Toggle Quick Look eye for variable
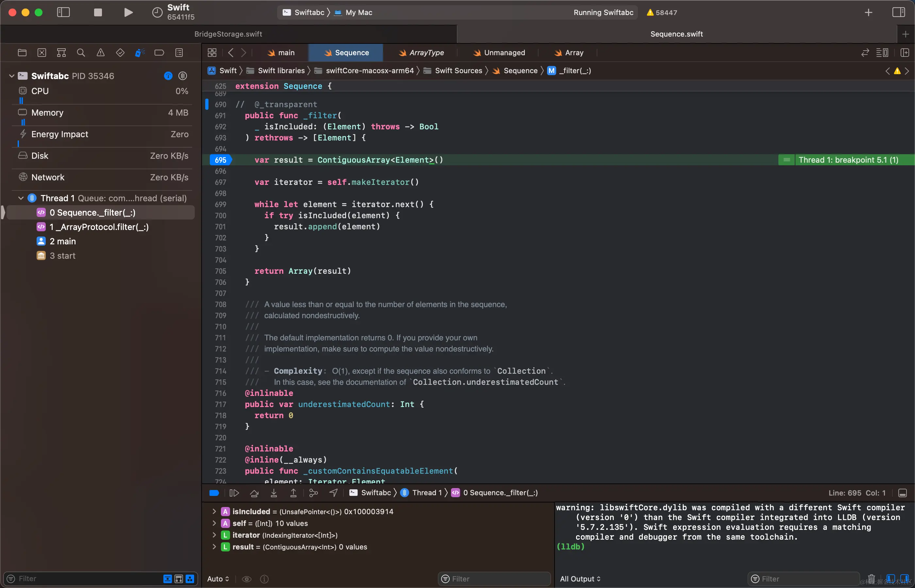This screenshot has height=588, width=915. coord(247,579)
